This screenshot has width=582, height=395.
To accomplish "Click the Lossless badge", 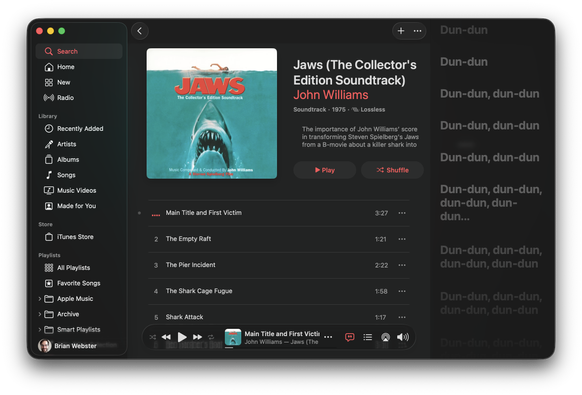I will [x=369, y=110].
